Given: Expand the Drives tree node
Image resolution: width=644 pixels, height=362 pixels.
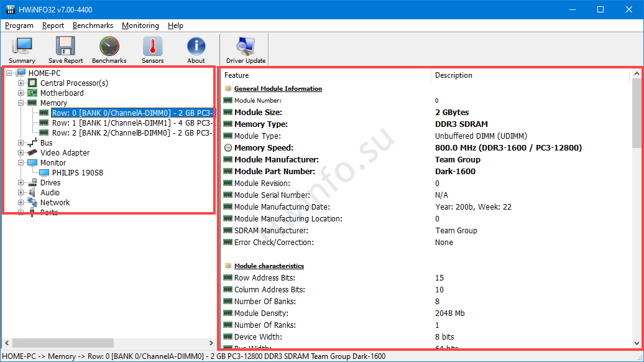Looking at the screenshot, I should click(x=21, y=183).
